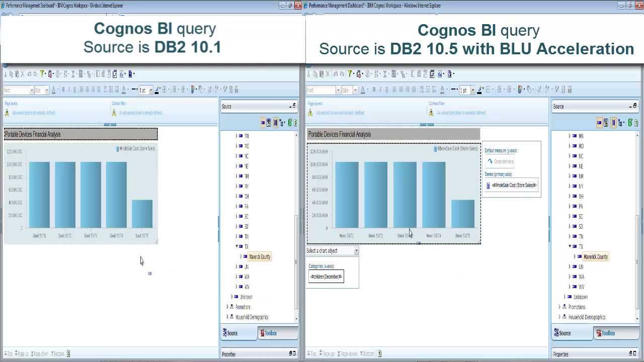Viewport: 644px width, 362px height.
Task: Click the Undo icon in left window
Action: coord(29,74)
